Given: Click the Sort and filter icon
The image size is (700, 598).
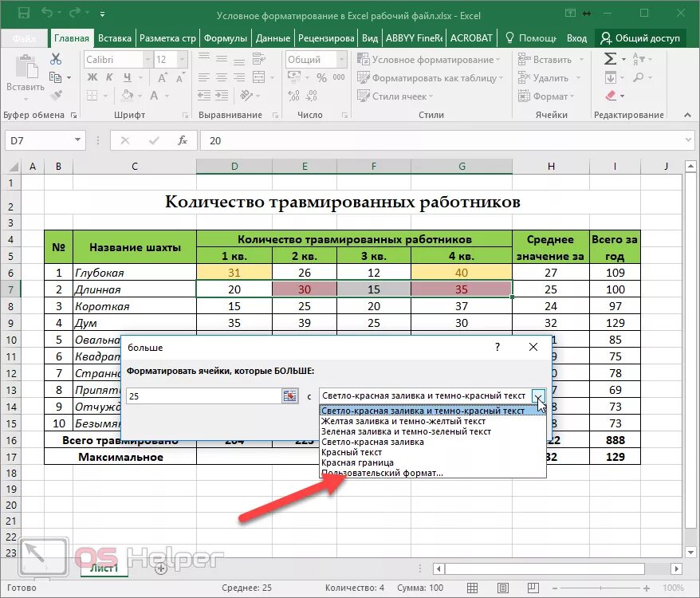Looking at the screenshot, I should tap(639, 59).
